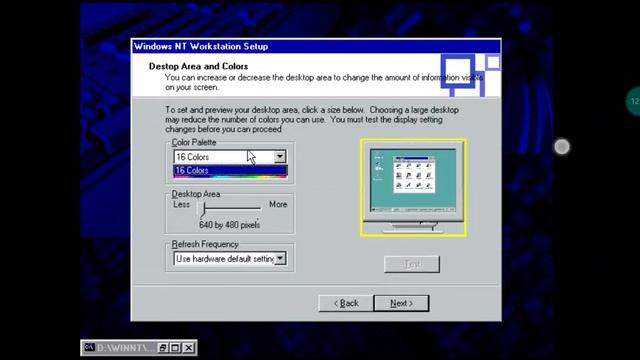Click the Windows NT Workstation Setup title bar

[316, 46]
